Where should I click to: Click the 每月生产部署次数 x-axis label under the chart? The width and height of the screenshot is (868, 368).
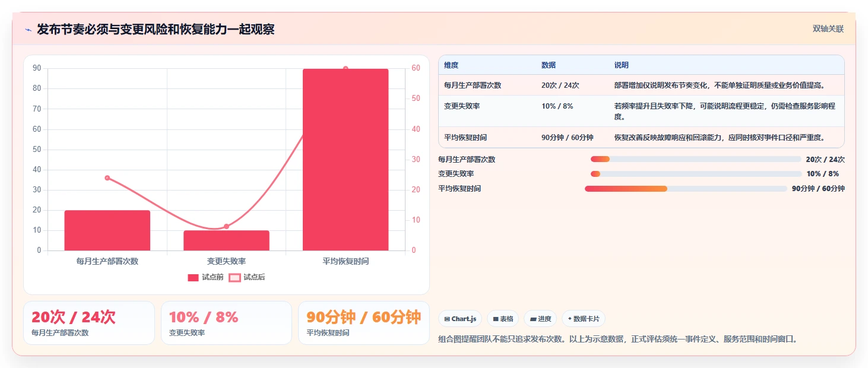coord(107,261)
